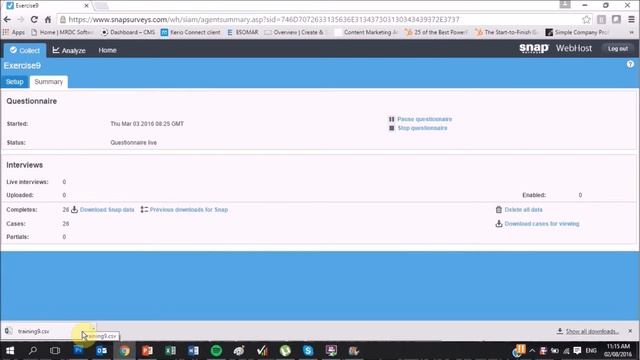Viewport: 640px width, 360px height.
Task: Open the Setup tab
Action: tap(15, 82)
